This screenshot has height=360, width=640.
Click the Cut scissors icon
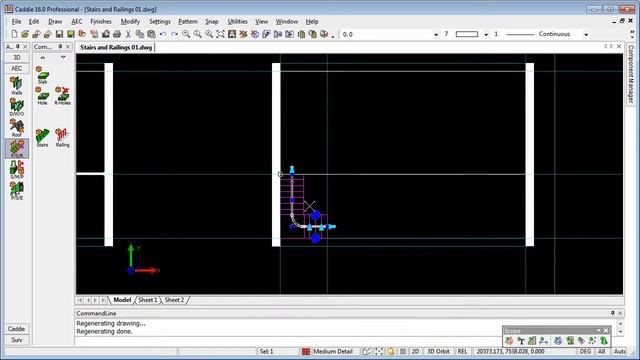click(x=128, y=34)
